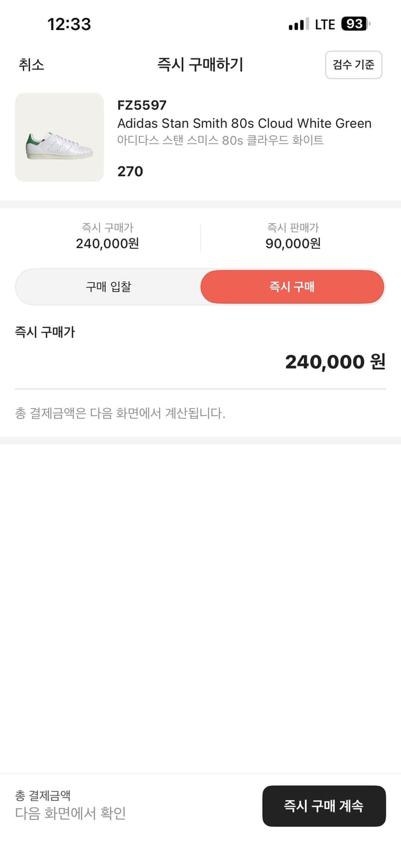Tap the 240,000 원 price input field
The image size is (401, 868).
(334, 361)
